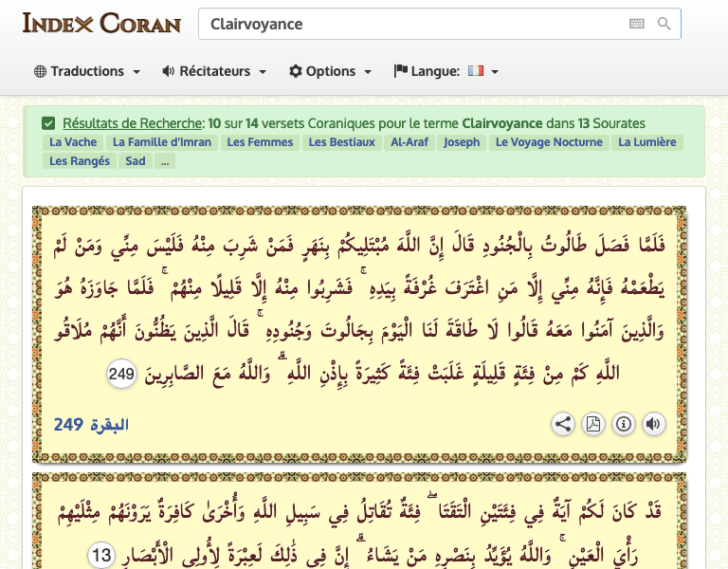Screen dimensions: 728x569
Task: Open the Traductions dropdown menu
Action: pyautogui.click(x=87, y=71)
